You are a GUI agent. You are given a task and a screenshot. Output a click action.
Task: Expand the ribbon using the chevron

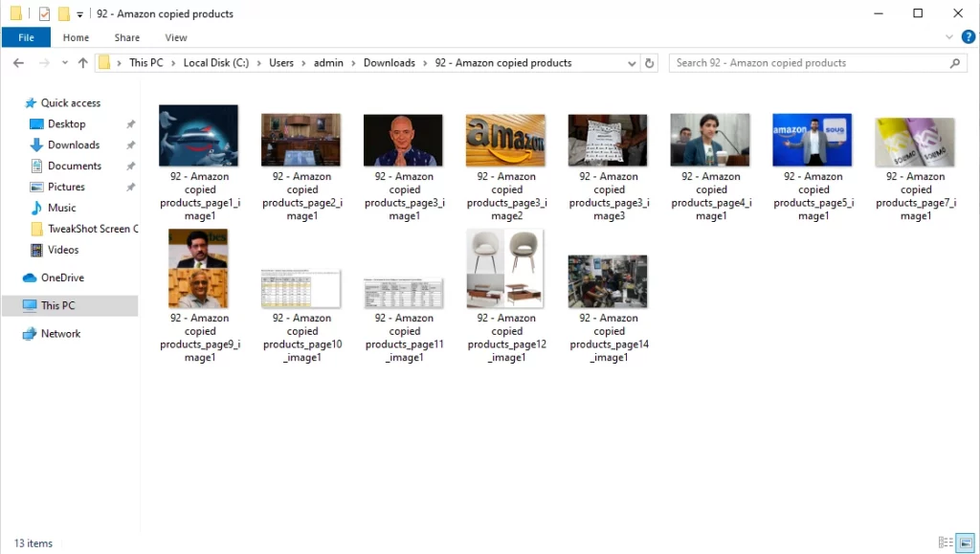(948, 37)
